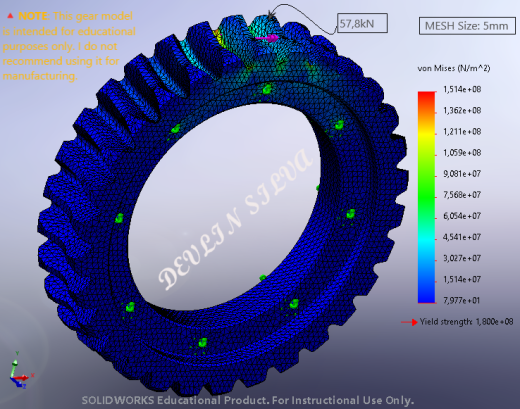The width and height of the screenshot is (520, 409).
Task: Click the legend value 6,054e+07
Action: coord(462,216)
